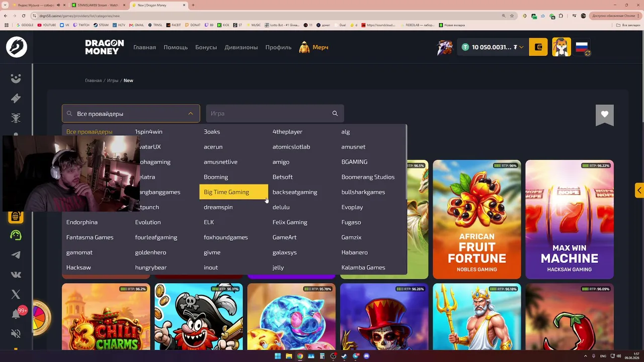Open Steam from the taskbar
644x362 pixels.
click(344, 356)
